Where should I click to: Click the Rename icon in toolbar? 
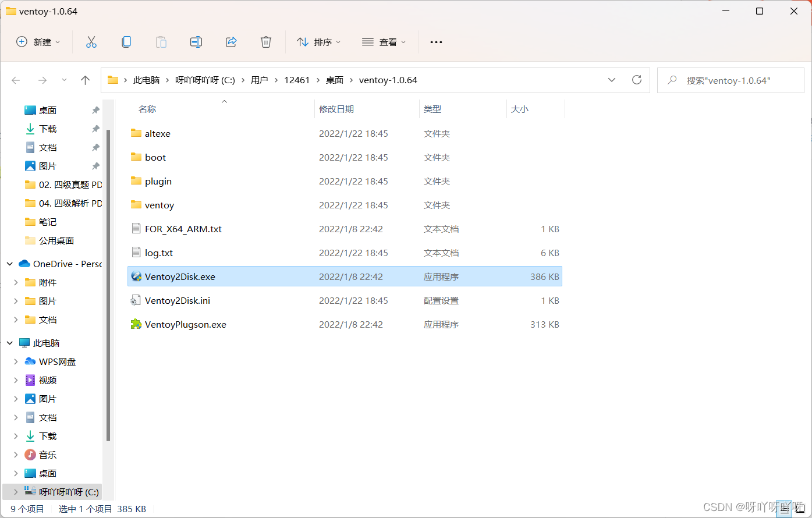[196, 42]
